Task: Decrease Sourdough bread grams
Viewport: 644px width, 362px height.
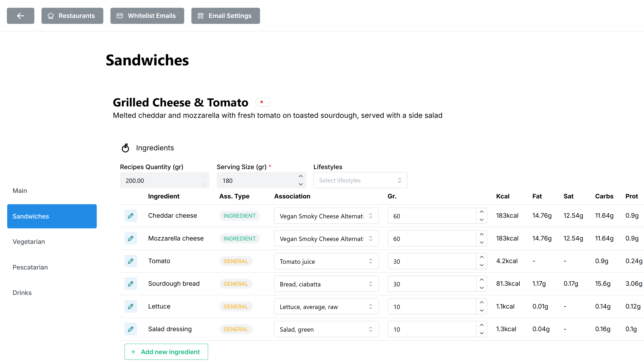Action: (x=482, y=288)
